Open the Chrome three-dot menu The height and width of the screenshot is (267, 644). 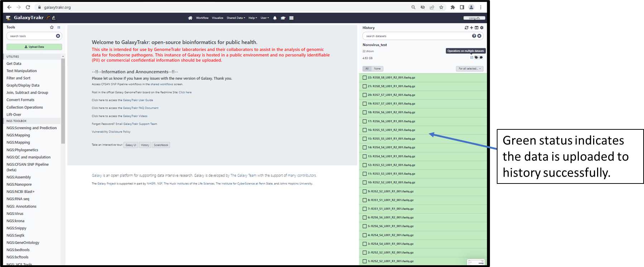click(x=481, y=7)
